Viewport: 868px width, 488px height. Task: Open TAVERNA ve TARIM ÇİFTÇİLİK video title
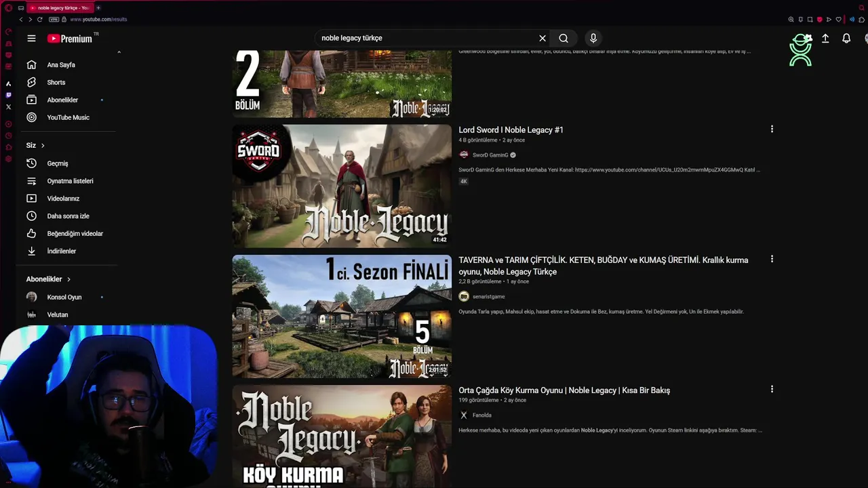click(604, 266)
